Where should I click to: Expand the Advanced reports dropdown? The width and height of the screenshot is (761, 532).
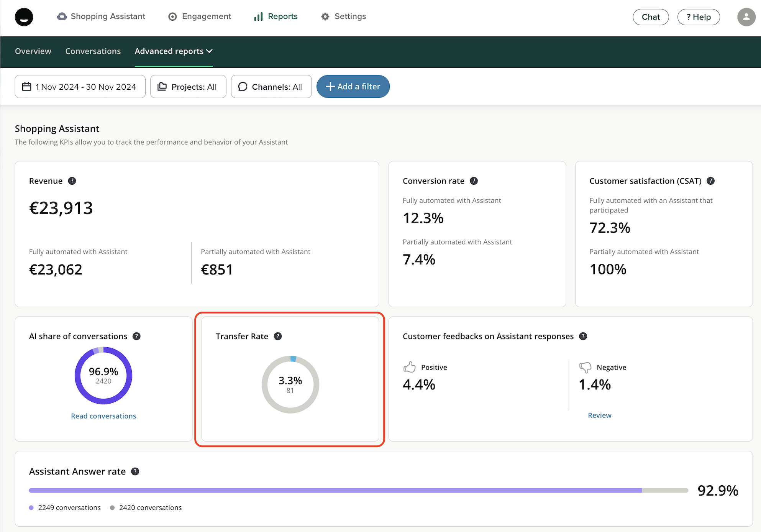click(174, 51)
